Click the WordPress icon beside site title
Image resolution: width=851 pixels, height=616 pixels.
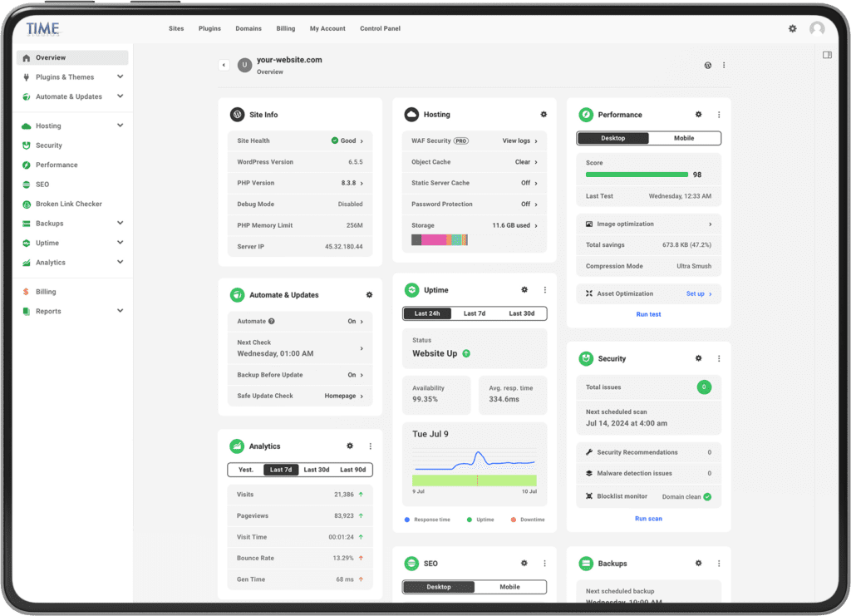(707, 65)
